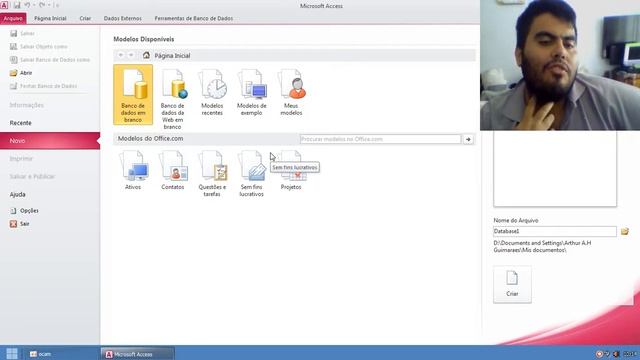Select Abrir in the file menu
Image resolution: width=640 pixels, height=360 pixels.
coord(21,73)
